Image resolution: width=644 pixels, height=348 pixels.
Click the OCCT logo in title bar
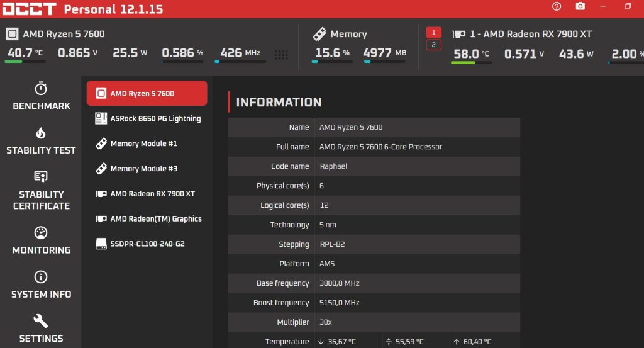tap(29, 9)
